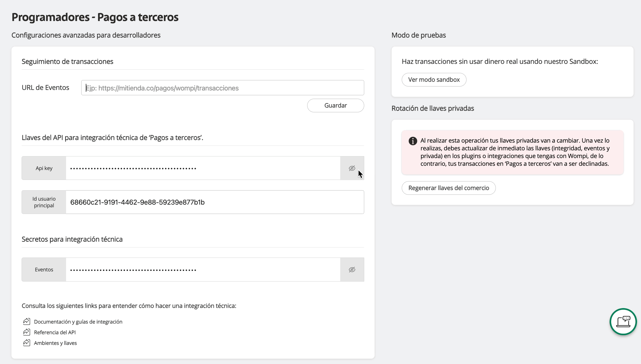Viewport: 641px width, 364px height.
Task: Open Ver modo sandbox
Action: (x=434, y=79)
